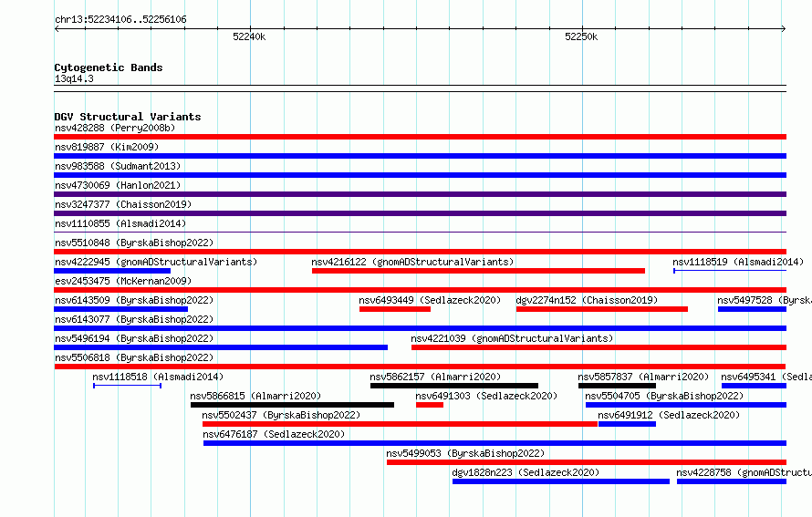812x517 pixels.
Task: Click nsv1110855 (Alsmadi2014) variant label
Action: [120, 223]
